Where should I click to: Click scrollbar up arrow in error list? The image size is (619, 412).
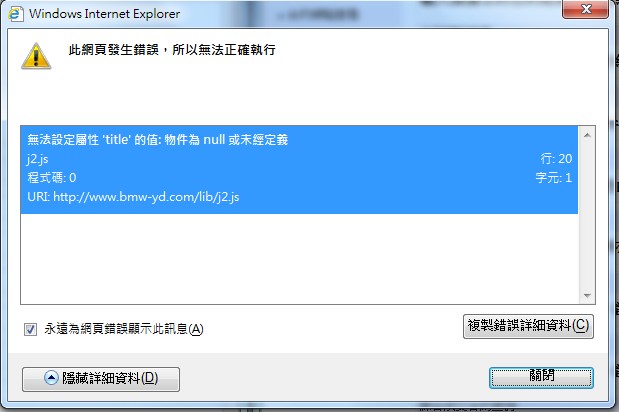(x=587, y=135)
